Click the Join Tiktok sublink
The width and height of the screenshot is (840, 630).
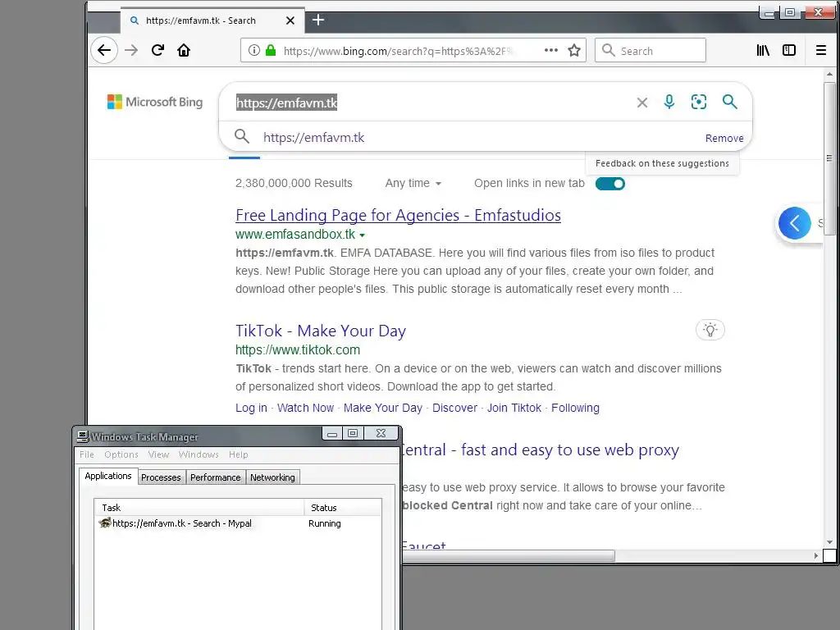click(514, 408)
